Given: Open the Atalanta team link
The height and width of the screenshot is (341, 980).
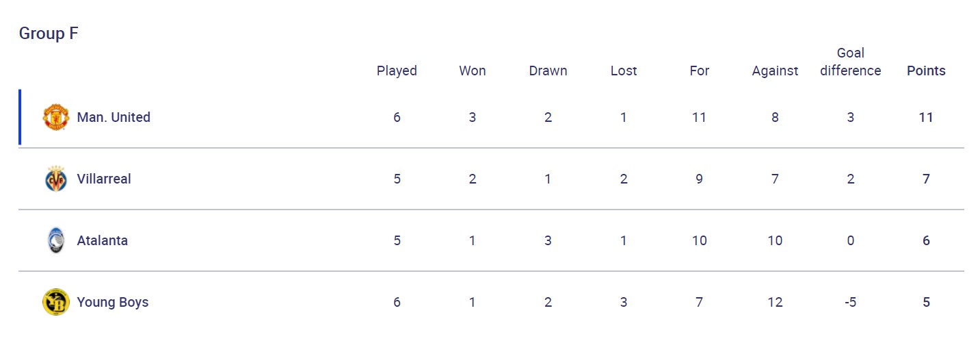Looking at the screenshot, I should click(x=102, y=240).
